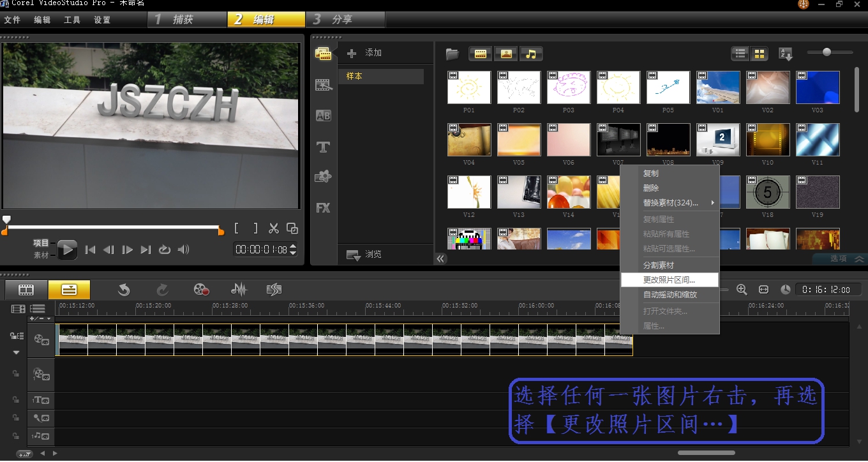The image size is (868, 462).
Task: Zoom in on the timeline
Action: tap(742, 289)
